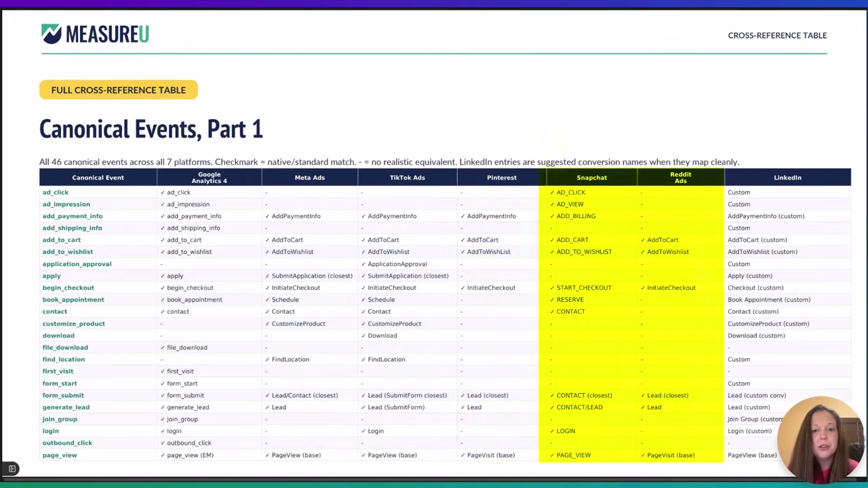
Task: Click the 'TikTok Ads' column header
Action: coord(407,178)
